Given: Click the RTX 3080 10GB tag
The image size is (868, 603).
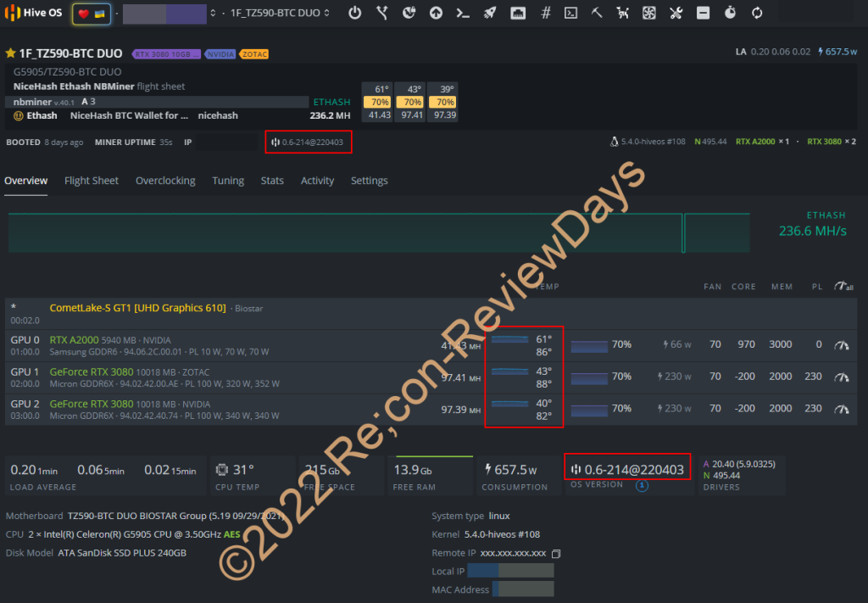Looking at the screenshot, I should [x=166, y=54].
